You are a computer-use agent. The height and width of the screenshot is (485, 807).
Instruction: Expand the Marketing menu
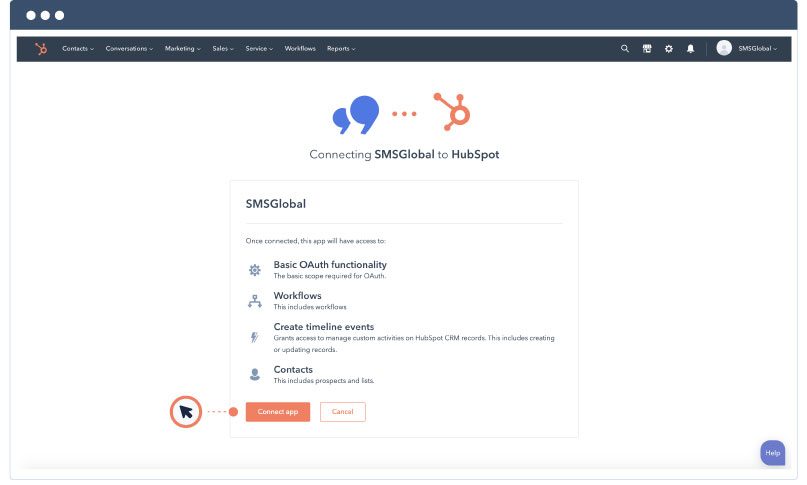click(x=183, y=49)
